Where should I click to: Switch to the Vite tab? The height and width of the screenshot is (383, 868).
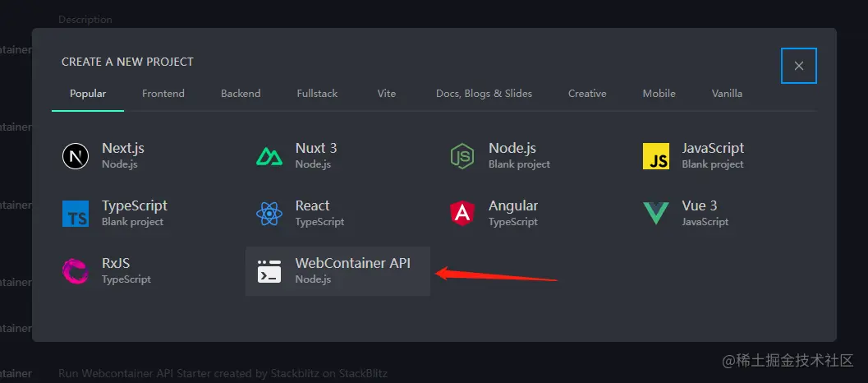pos(387,94)
